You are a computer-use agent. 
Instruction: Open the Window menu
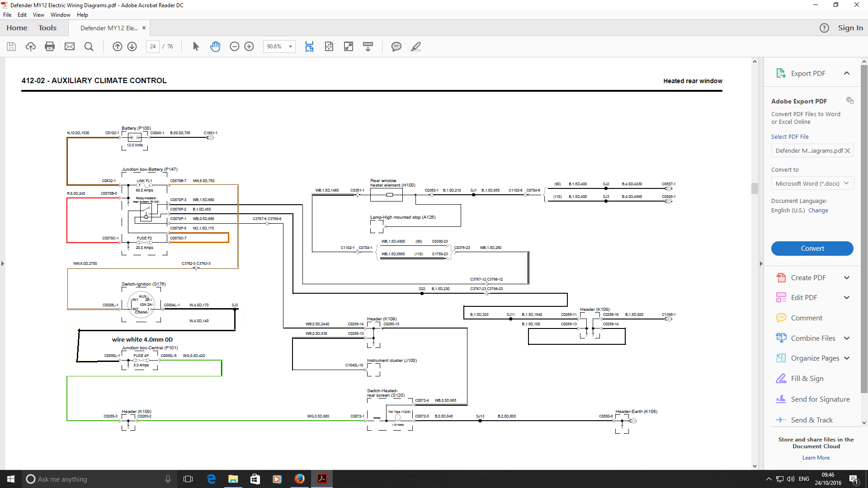coord(61,15)
